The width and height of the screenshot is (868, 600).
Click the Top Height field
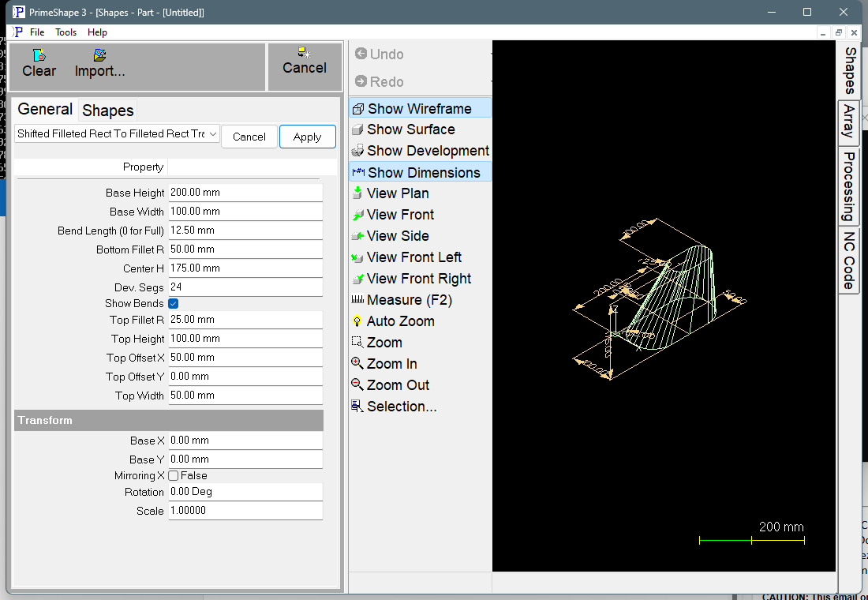tap(245, 339)
